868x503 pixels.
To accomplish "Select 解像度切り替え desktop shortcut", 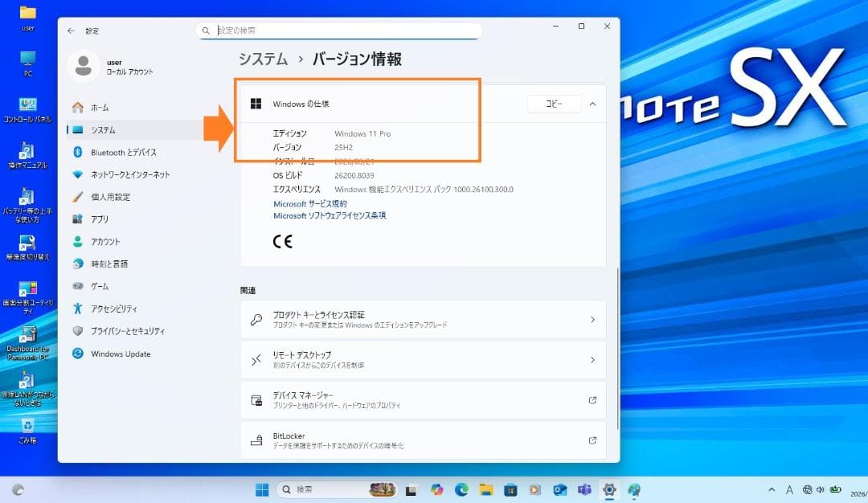I will (x=27, y=247).
